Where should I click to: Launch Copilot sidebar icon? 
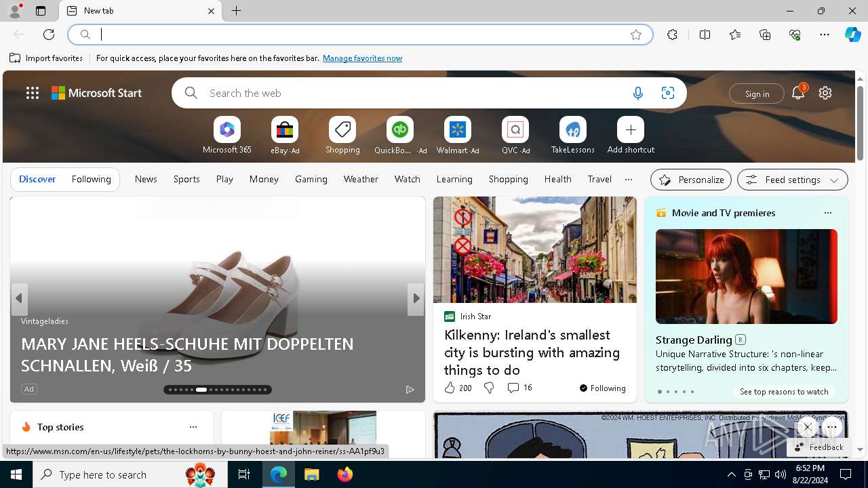pos(852,35)
